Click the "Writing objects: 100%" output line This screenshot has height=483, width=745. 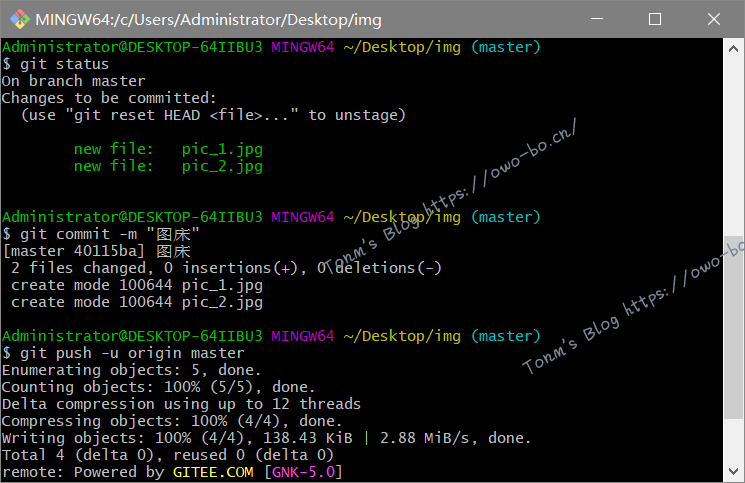click(266, 438)
